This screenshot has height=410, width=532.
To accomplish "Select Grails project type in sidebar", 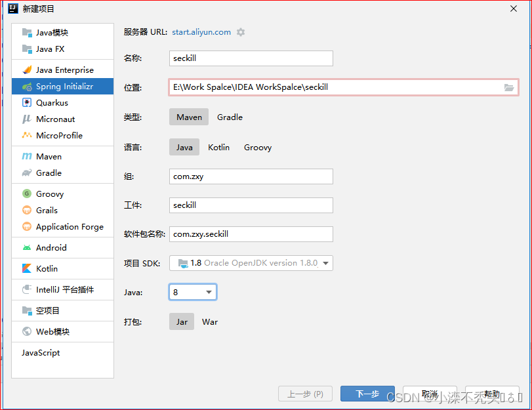I will pyautogui.click(x=63, y=210).
